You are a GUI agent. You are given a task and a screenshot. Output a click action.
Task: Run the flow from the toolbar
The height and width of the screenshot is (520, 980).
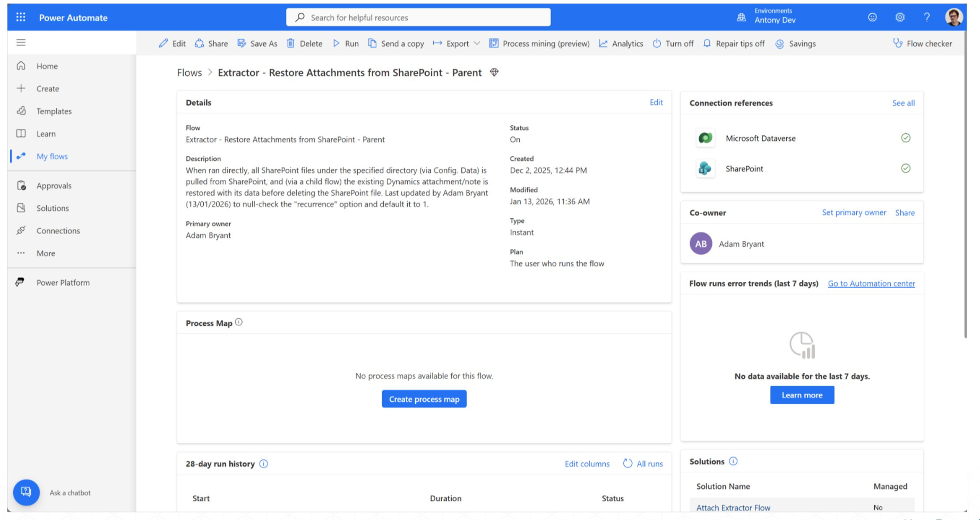tap(346, 44)
